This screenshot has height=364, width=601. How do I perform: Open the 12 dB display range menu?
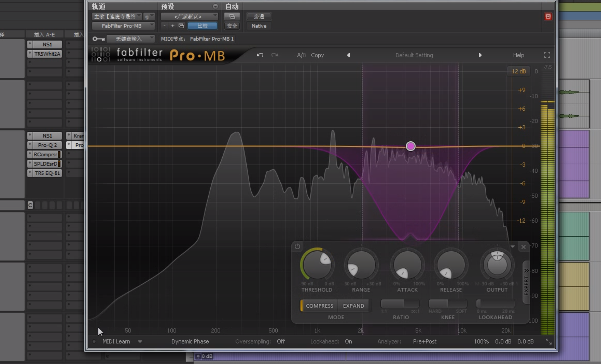click(x=519, y=71)
